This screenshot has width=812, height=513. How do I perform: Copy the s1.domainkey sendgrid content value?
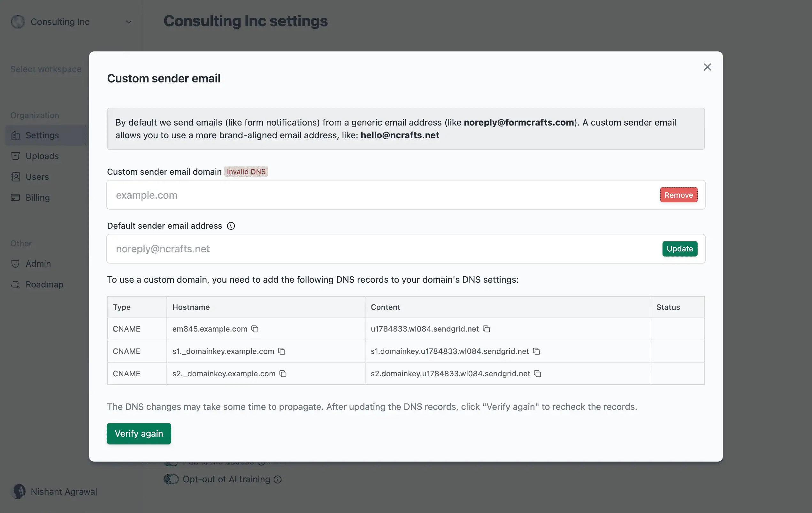537,351
